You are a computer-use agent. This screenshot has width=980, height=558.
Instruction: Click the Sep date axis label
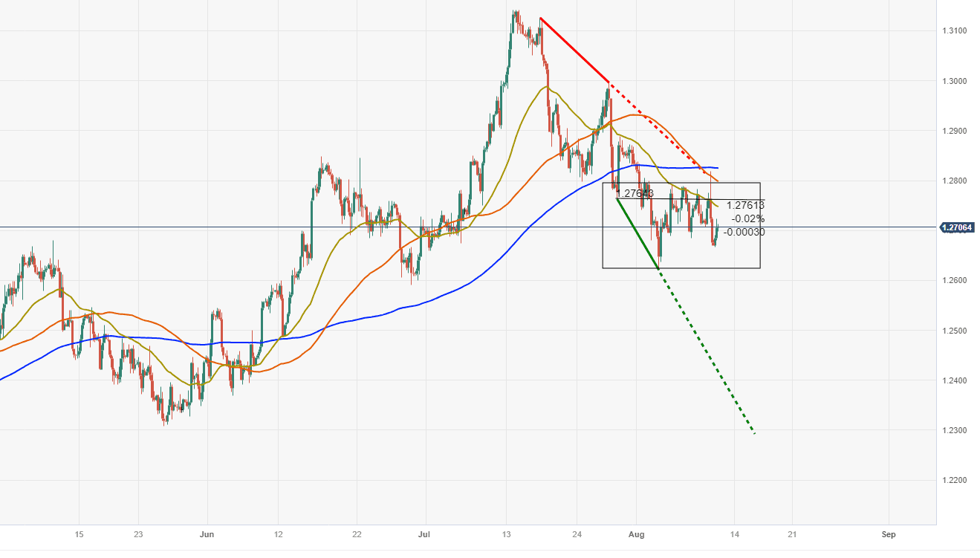tap(887, 534)
